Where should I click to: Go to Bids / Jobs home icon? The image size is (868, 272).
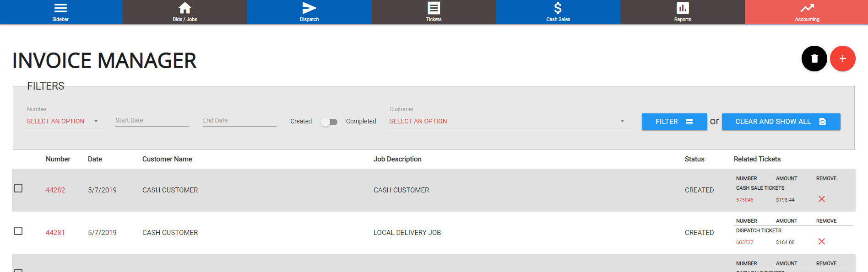[x=185, y=8]
